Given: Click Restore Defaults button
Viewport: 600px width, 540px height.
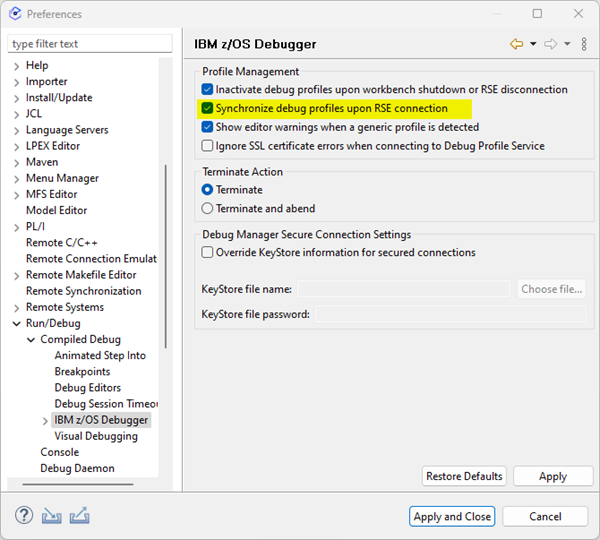Looking at the screenshot, I should click(464, 476).
